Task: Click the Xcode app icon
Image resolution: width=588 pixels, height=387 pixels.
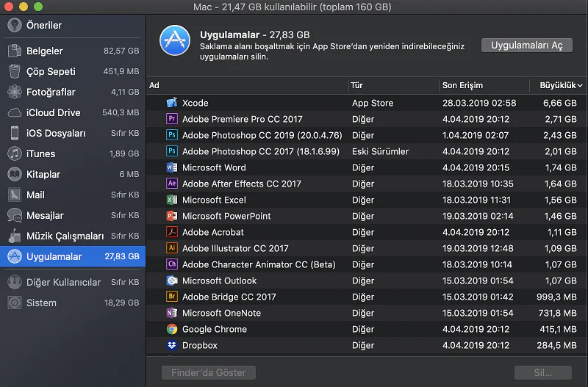Action: coord(172,103)
